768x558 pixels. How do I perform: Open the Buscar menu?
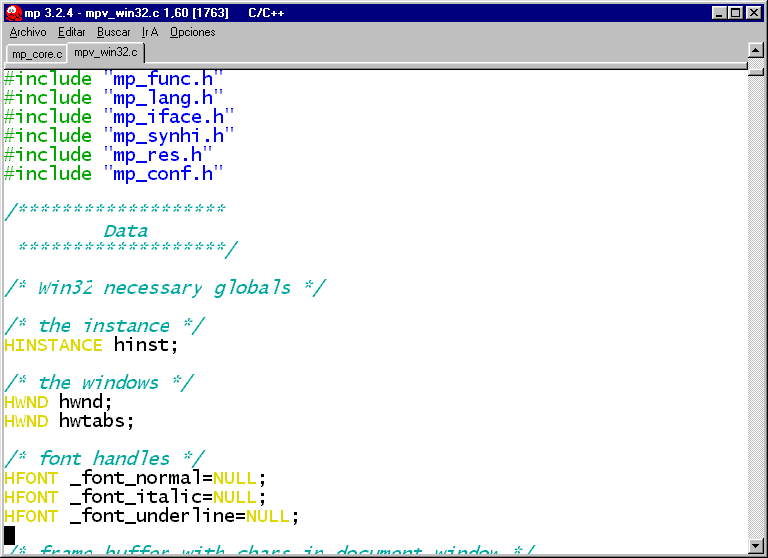pyautogui.click(x=114, y=32)
